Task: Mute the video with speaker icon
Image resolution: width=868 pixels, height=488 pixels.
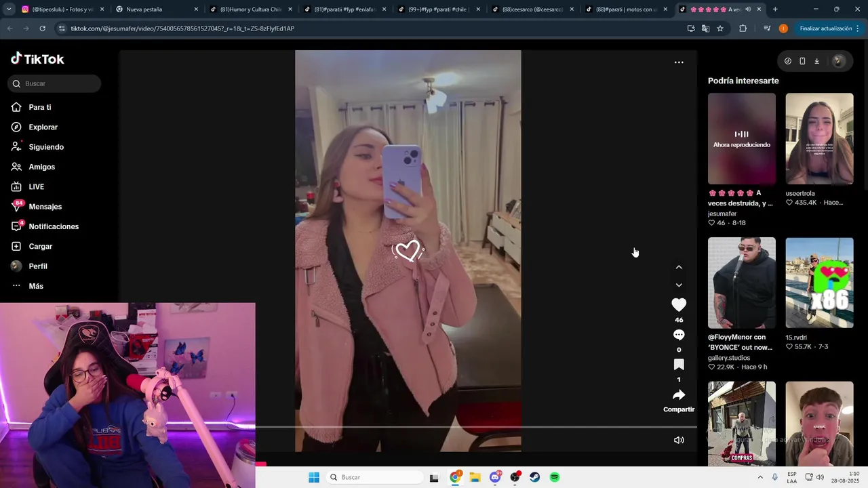Action: click(679, 440)
